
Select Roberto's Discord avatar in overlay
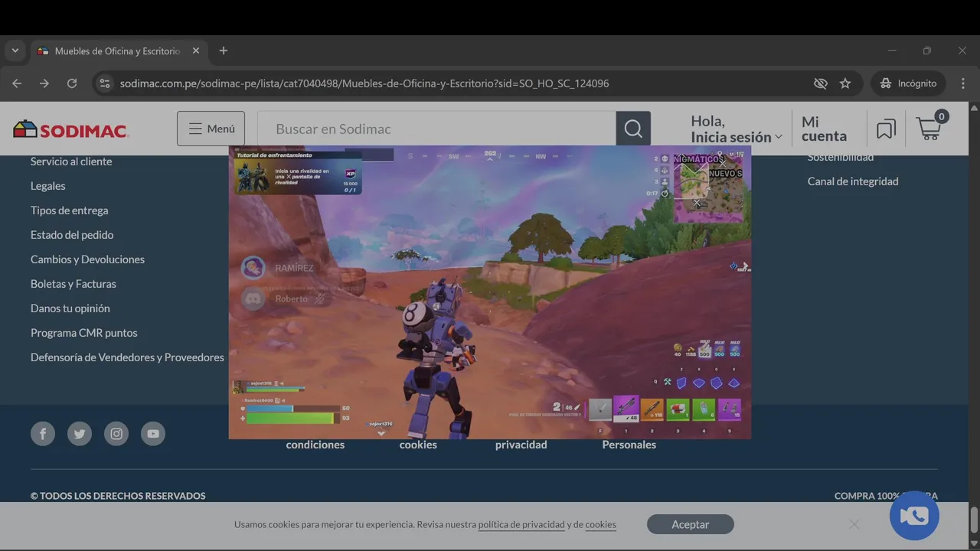click(x=253, y=298)
